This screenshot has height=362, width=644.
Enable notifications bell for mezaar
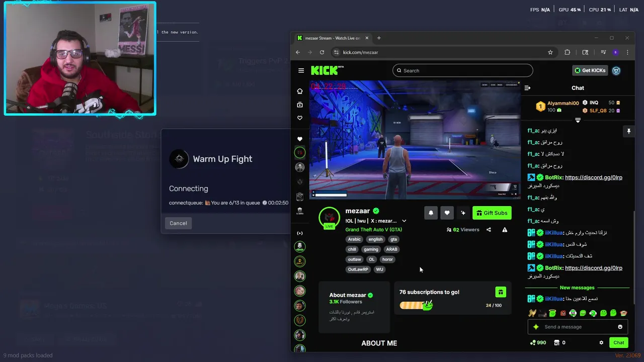tap(431, 213)
